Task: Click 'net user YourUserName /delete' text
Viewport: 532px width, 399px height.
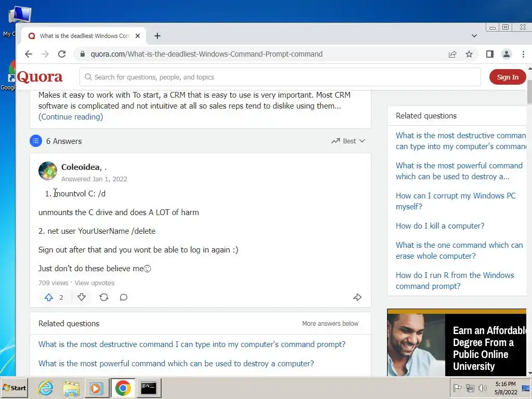Action: point(101,231)
